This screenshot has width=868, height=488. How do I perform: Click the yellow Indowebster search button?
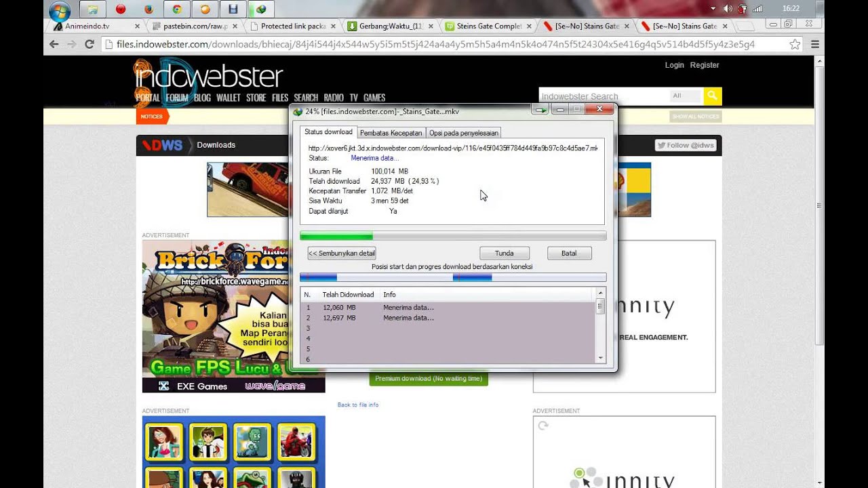click(712, 96)
